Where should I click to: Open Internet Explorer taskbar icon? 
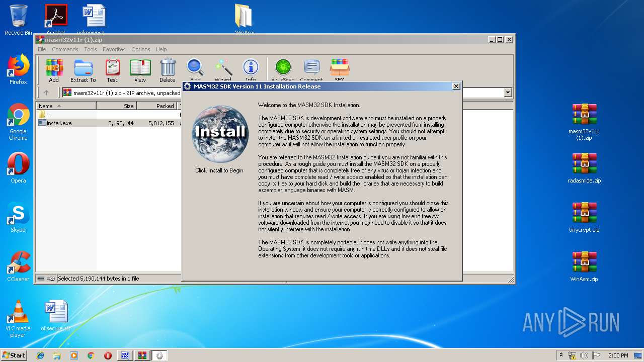point(40,355)
